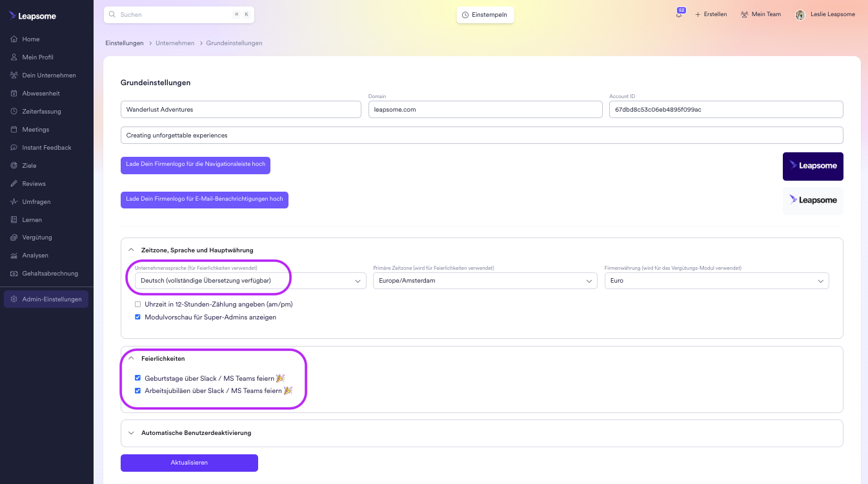The height and width of the screenshot is (484, 868).
Task: Click Leslie Leapsome's profile avatar
Action: (800, 14)
